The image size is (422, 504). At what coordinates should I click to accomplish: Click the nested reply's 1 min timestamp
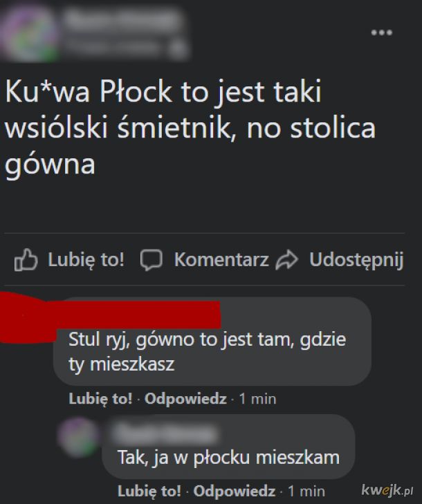click(x=306, y=491)
